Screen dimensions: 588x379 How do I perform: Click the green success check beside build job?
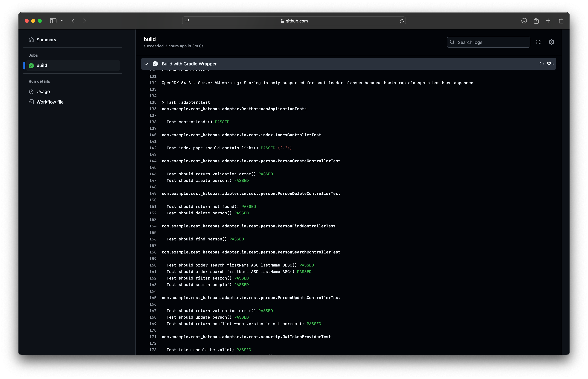31,65
